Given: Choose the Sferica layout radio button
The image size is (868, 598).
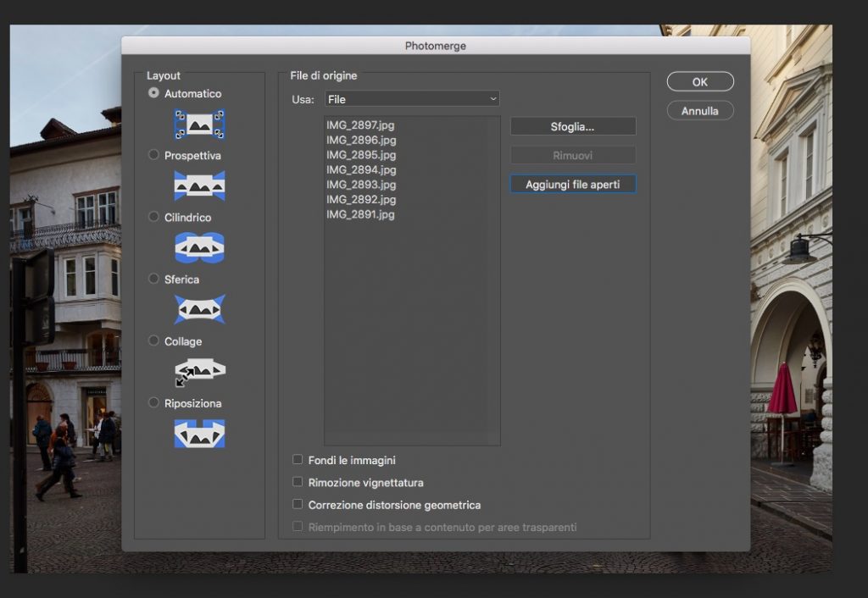Looking at the screenshot, I should tap(154, 279).
